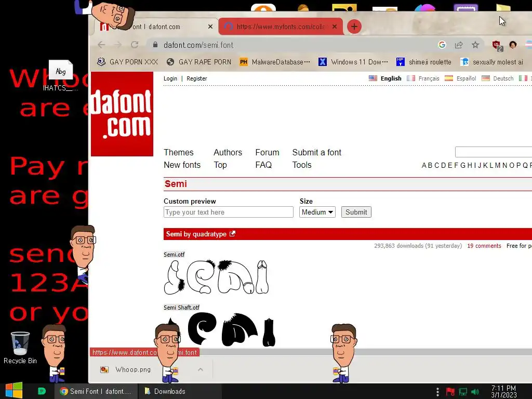532x399 pixels.
Task: Click the dafont search box
Action: pos(494,152)
